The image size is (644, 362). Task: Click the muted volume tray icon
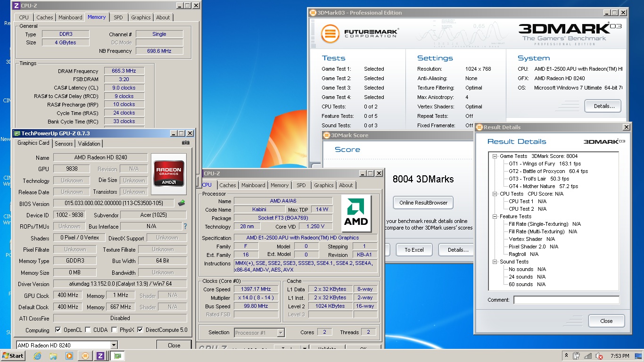pos(600,356)
